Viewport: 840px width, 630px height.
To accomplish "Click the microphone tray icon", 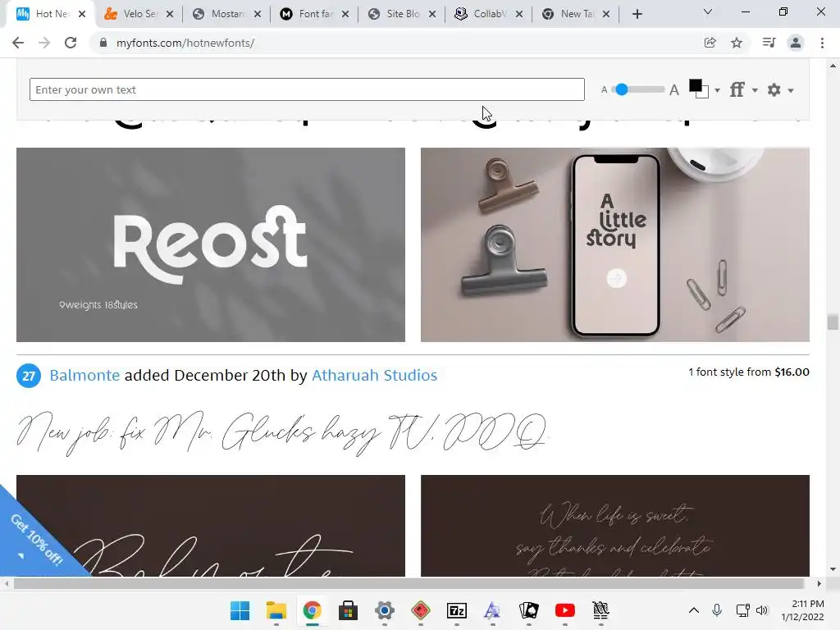I will [x=717, y=610].
